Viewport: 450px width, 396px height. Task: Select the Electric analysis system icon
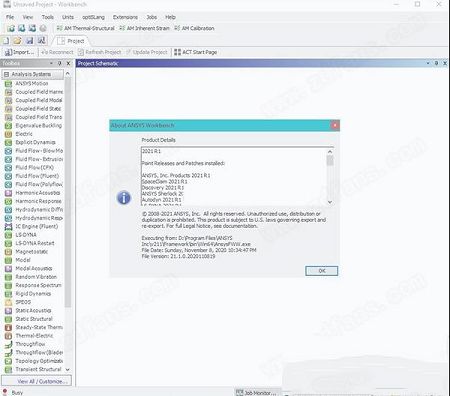[x=8, y=134]
